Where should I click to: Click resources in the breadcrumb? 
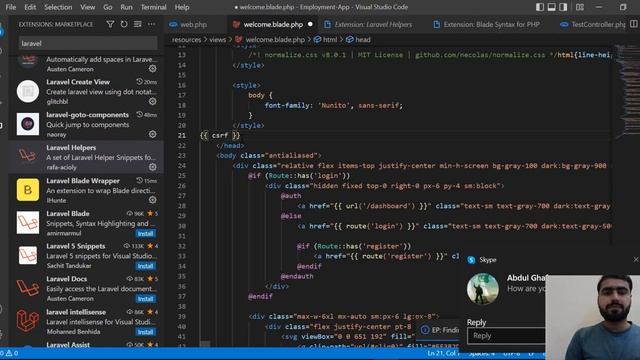point(187,40)
